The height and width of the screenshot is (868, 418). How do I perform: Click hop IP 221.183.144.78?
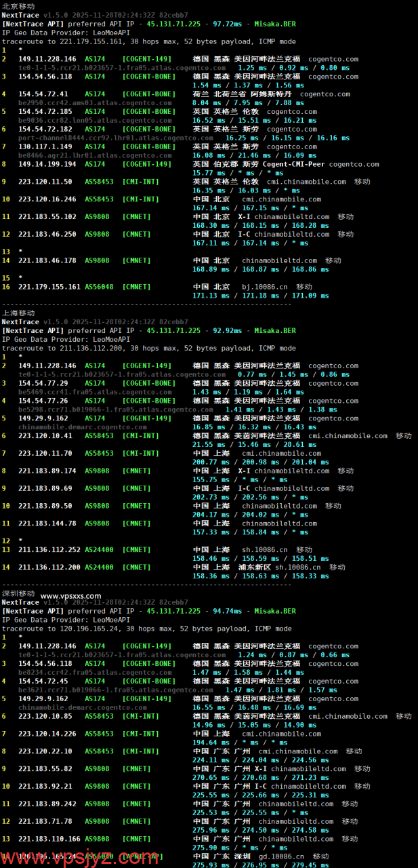[47, 524]
